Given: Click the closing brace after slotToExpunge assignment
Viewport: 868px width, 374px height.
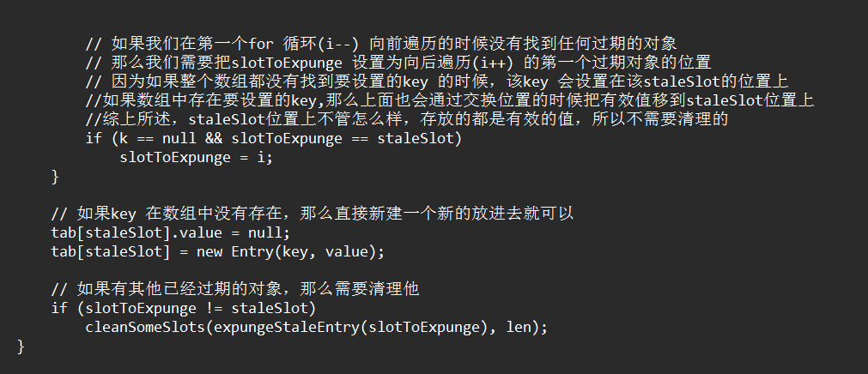Looking at the screenshot, I should 56,176.
